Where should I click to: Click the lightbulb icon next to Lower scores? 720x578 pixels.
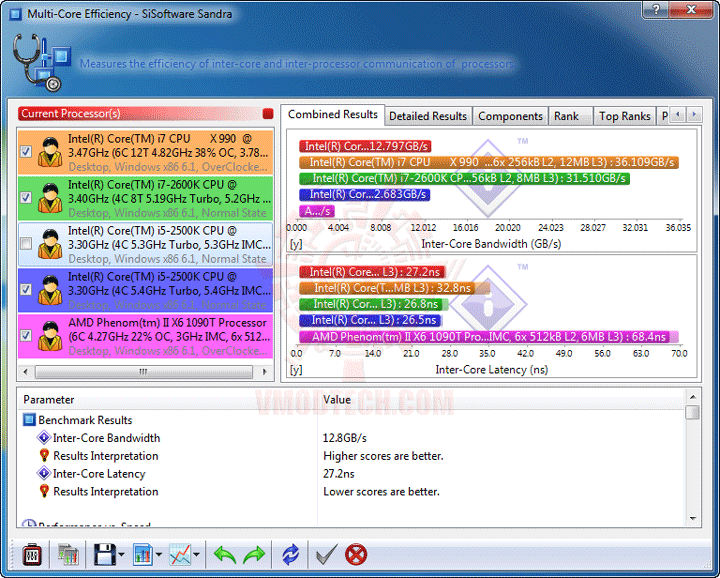(44, 491)
